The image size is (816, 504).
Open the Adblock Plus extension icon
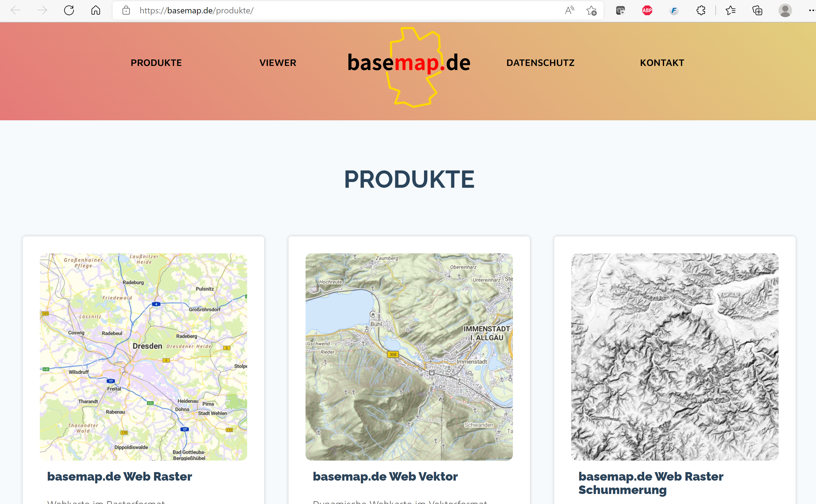tap(647, 10)
